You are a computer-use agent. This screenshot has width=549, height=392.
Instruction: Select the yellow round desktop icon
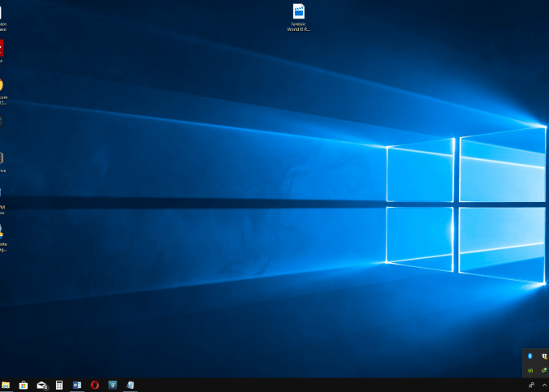click(x=2, y=85)
